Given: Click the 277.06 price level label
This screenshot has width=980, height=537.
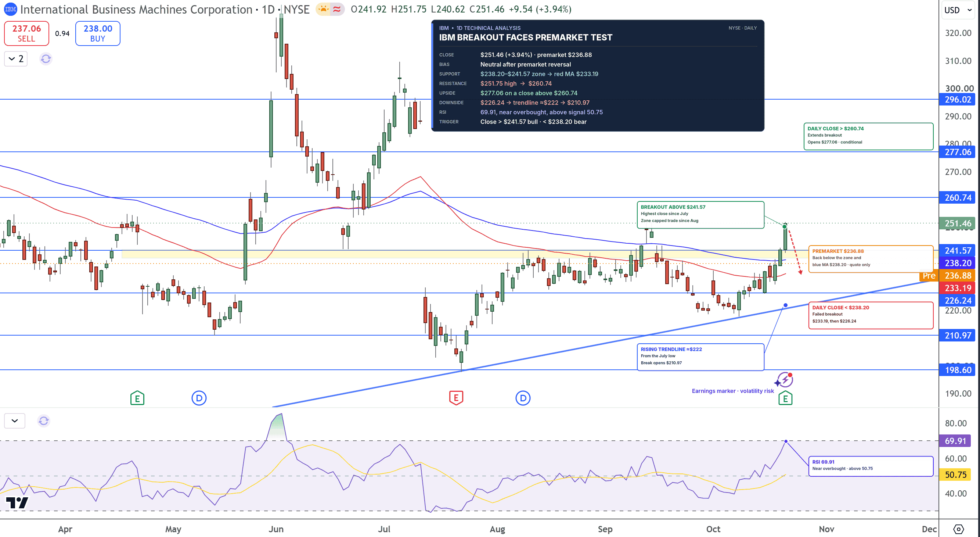Looking at the screenshot, I should [958, 152].
